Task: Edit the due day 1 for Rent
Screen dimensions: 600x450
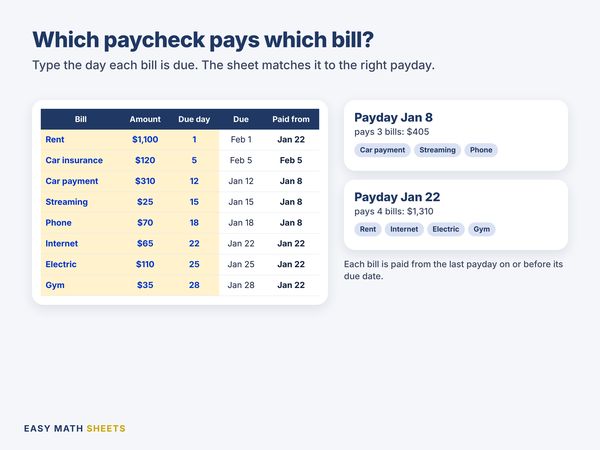Action: pos(194,140)
